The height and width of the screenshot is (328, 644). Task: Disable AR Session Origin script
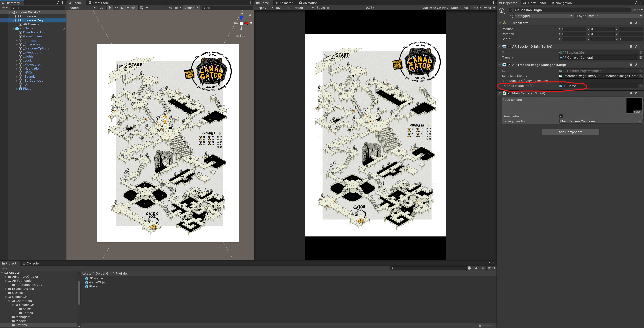(x=509, y=46)
